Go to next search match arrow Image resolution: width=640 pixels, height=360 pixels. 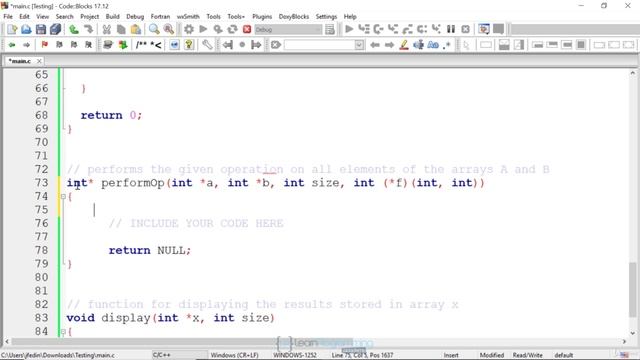[389, 45]
